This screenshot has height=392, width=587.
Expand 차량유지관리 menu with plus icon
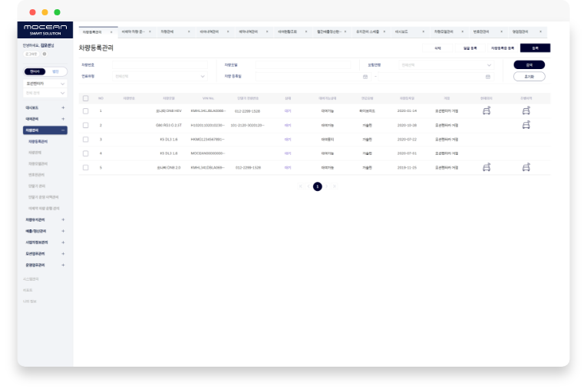(x=63, y=219)
